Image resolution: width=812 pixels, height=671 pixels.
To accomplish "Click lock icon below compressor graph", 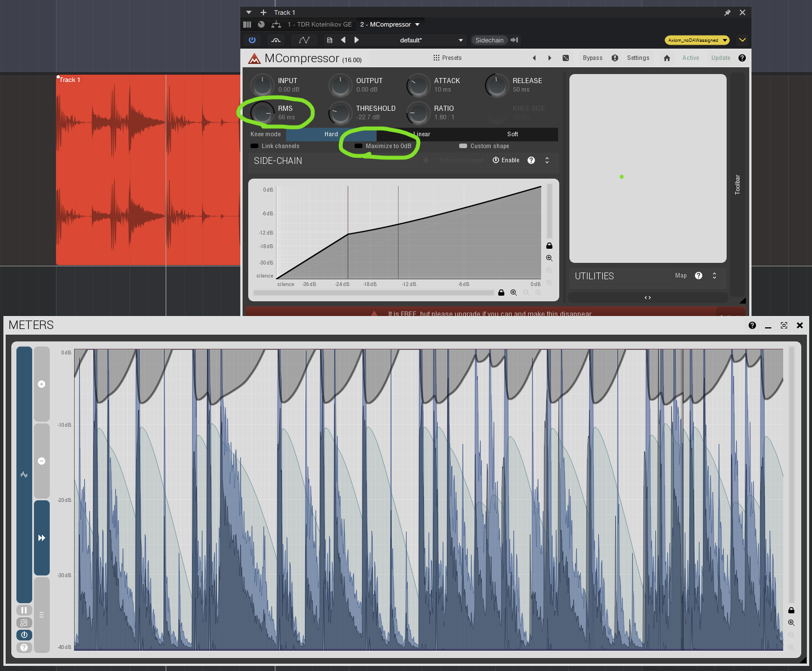I will pyautogui.click(x=501, y=292).
